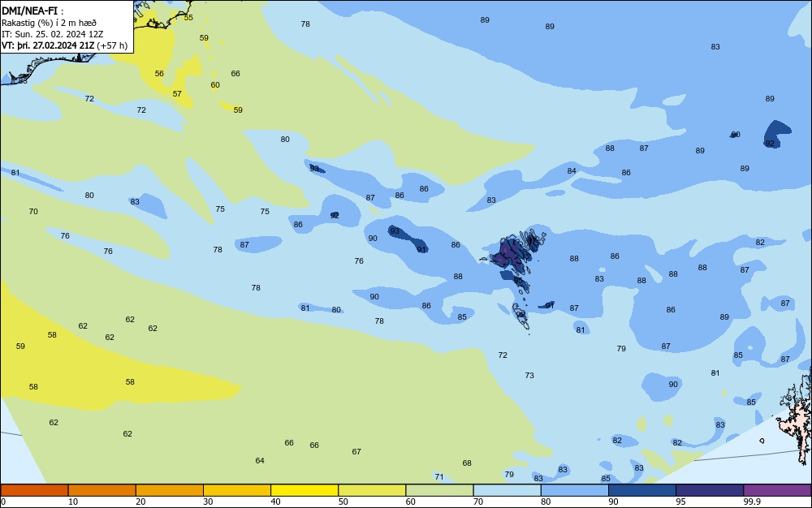Click the 70–80 pale blue legend swatch
This screenshot has width=812, height=508.
coord(507,490)
